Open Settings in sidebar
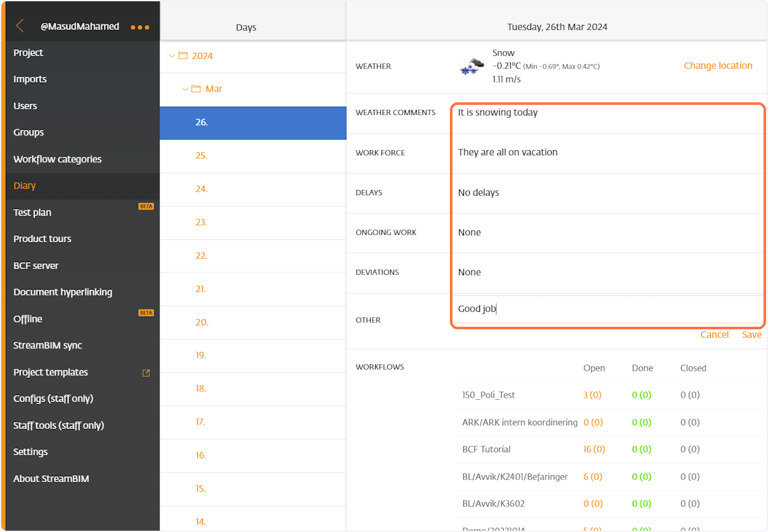Screen dimensions: 768x532 [x=83, y=452]
